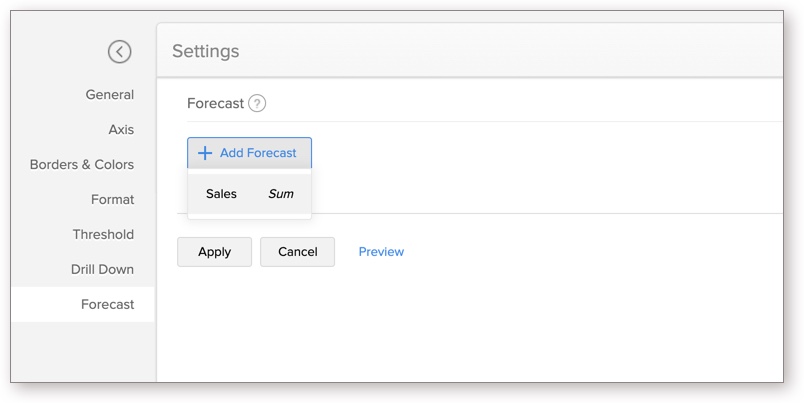Apply the forecast settings
The height and width of the screenshot is (403, 804).
coord(214,252)
